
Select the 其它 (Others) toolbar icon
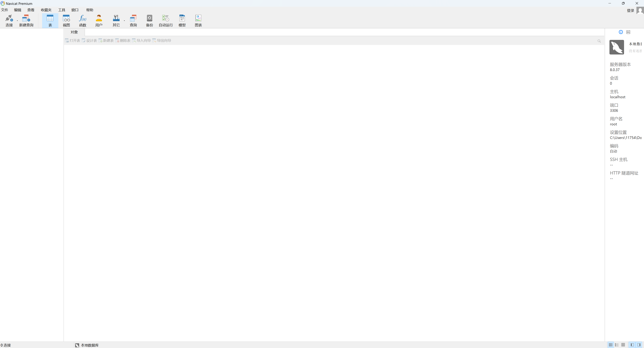coord(116,20)
